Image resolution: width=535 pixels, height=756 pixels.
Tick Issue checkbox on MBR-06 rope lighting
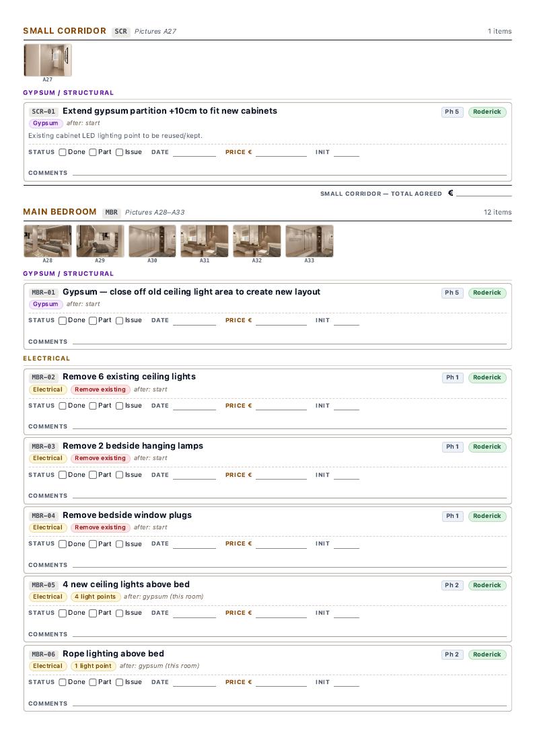coord(120,682)
